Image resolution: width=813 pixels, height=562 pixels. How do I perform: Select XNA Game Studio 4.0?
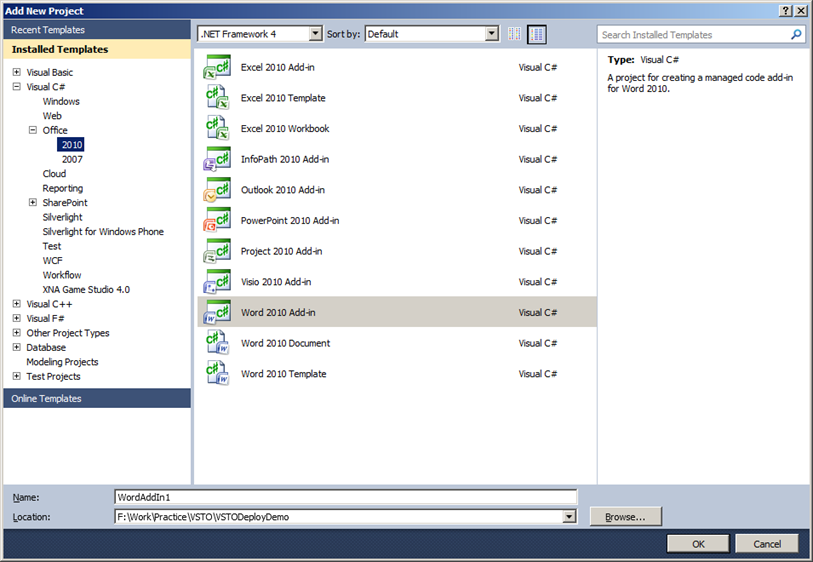(86, 290)
